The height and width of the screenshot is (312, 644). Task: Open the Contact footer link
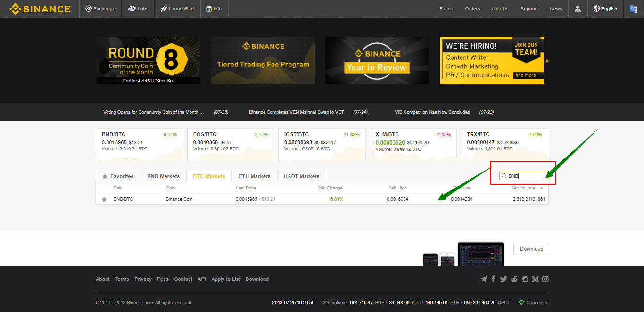click(x=183, y=279)
